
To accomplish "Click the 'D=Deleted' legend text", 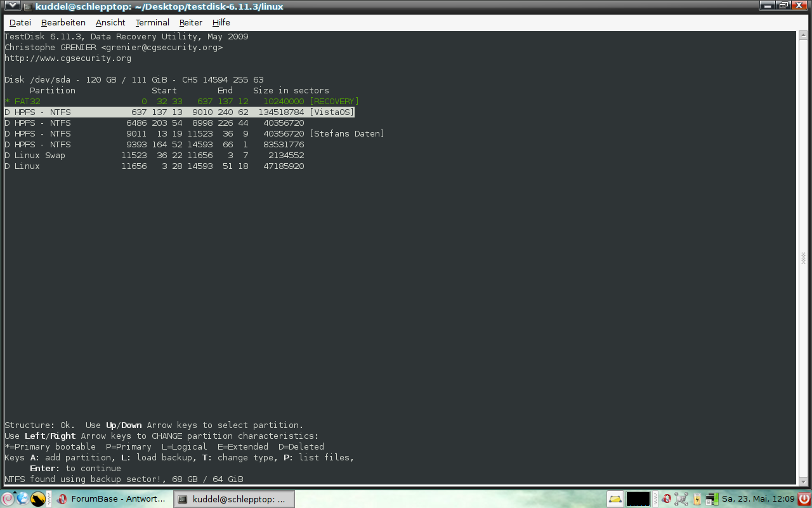I will [301, 447].
